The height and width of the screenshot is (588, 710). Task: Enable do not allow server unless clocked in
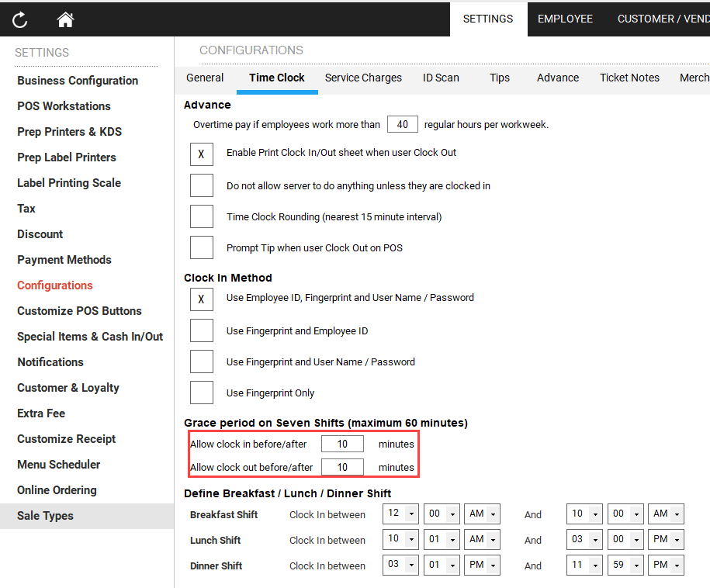click(202, 186)
